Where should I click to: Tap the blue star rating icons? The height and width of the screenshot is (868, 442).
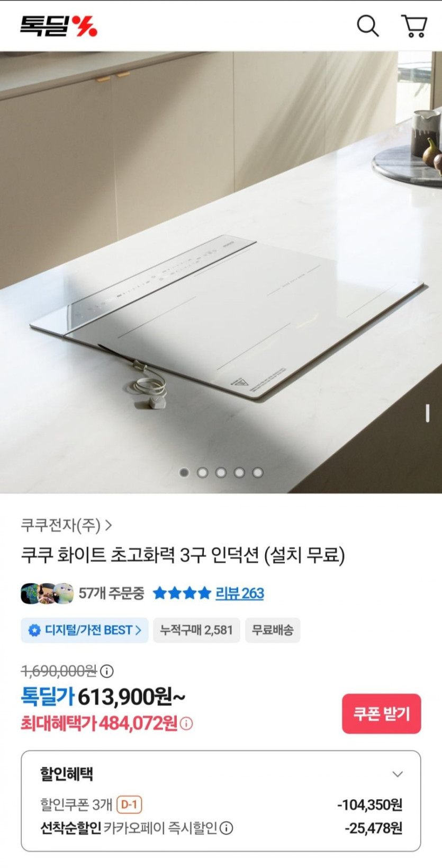182,593
